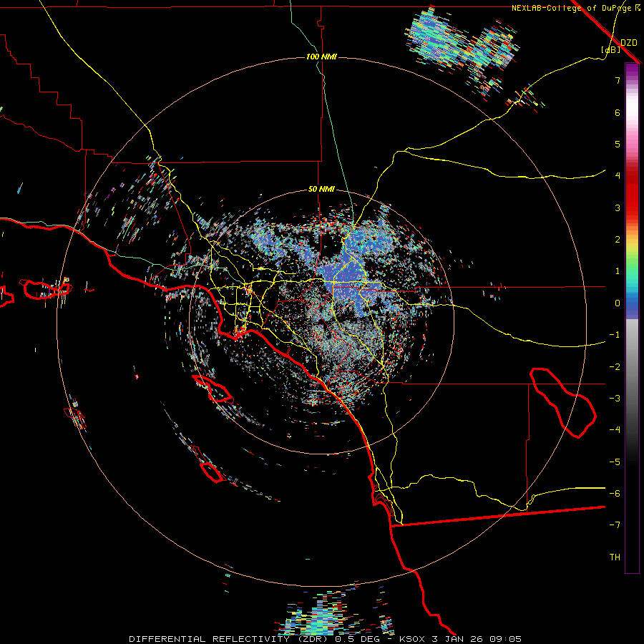The height and width of the screenshot is (644, 644).
Task: Click the "TH" threshold label on scale
Action: [615, 557]
